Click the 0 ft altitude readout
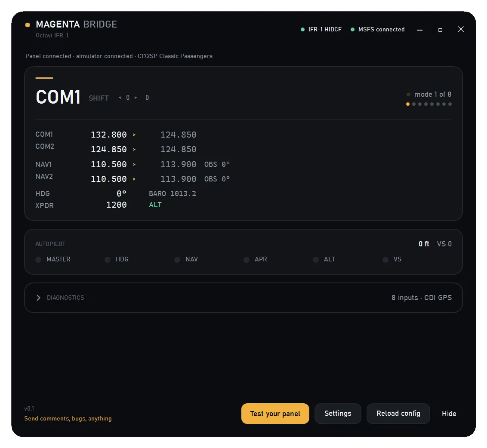 pos(424,244)
